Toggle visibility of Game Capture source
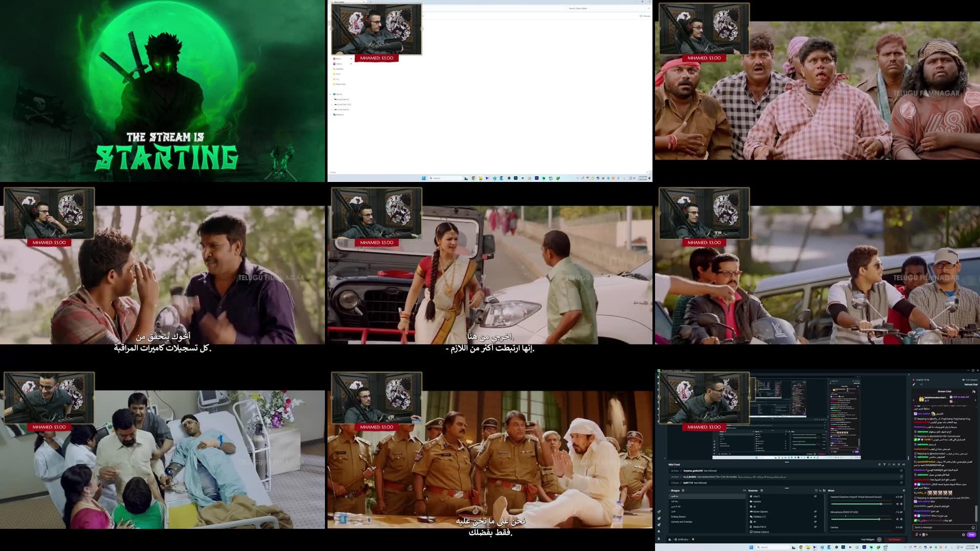980x551 pixels. [815, 512]
